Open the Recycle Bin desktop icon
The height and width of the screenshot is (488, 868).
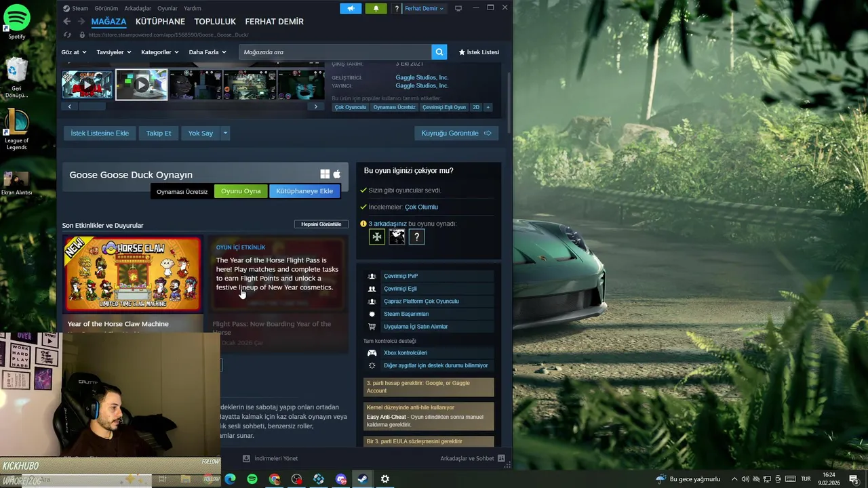(x=17, y=77)
